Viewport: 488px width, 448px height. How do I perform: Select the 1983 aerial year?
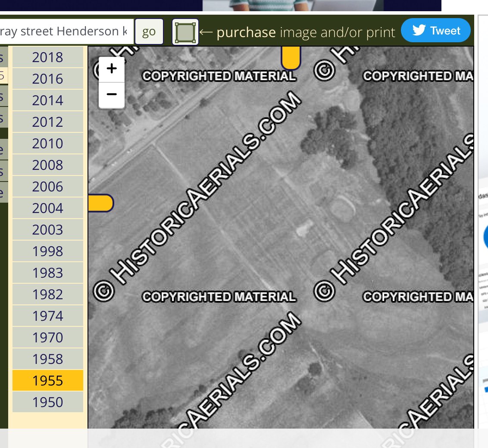pyautogui.click(x=47, y=273)
